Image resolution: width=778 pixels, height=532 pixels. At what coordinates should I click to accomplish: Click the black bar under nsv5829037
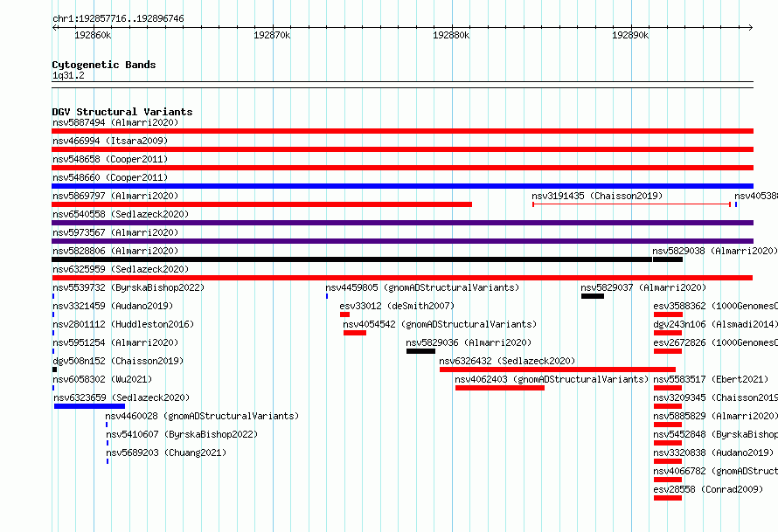point(593,296)
